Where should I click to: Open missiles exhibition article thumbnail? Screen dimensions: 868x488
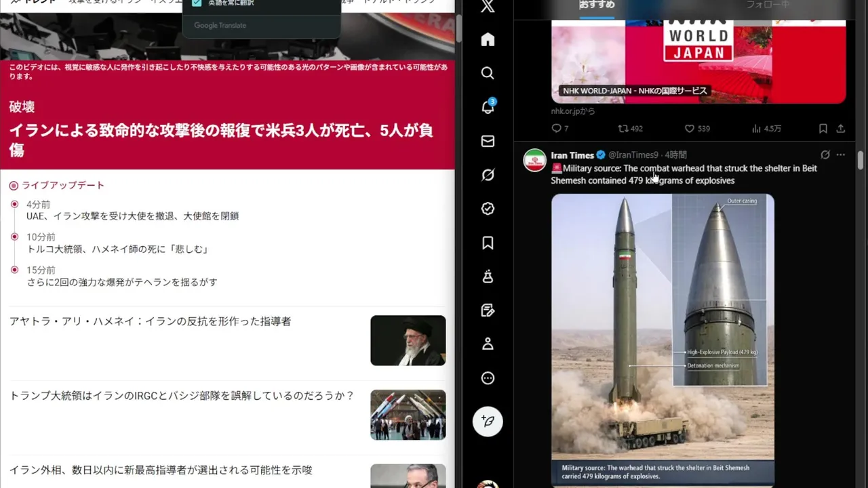pyautogui.click(x=408, y=415)
